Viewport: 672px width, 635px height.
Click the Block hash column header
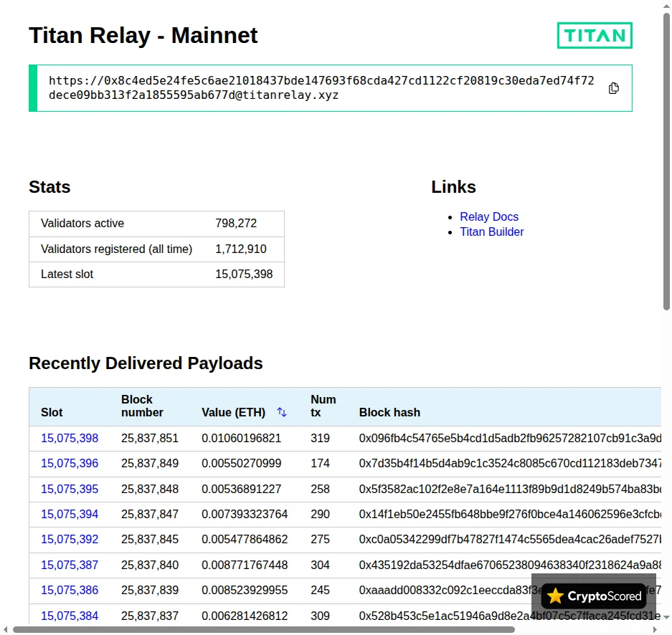(x=389, y=412)
